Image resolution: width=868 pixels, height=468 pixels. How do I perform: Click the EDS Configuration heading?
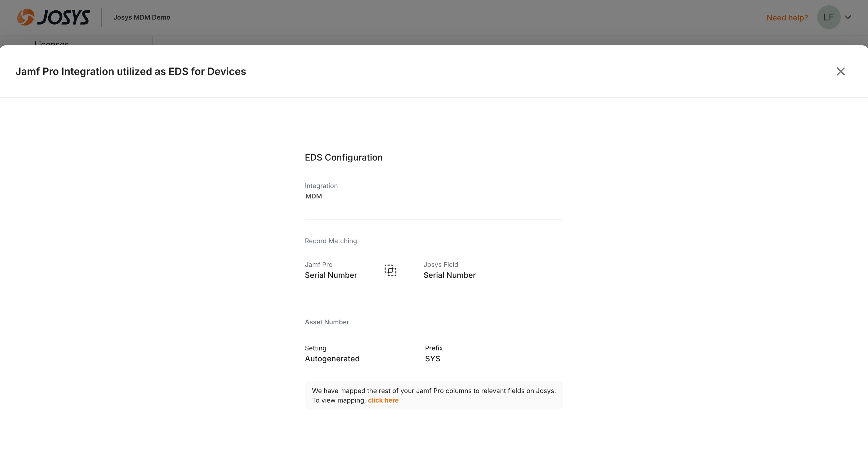pyautogui.click(x=343, y=158)
